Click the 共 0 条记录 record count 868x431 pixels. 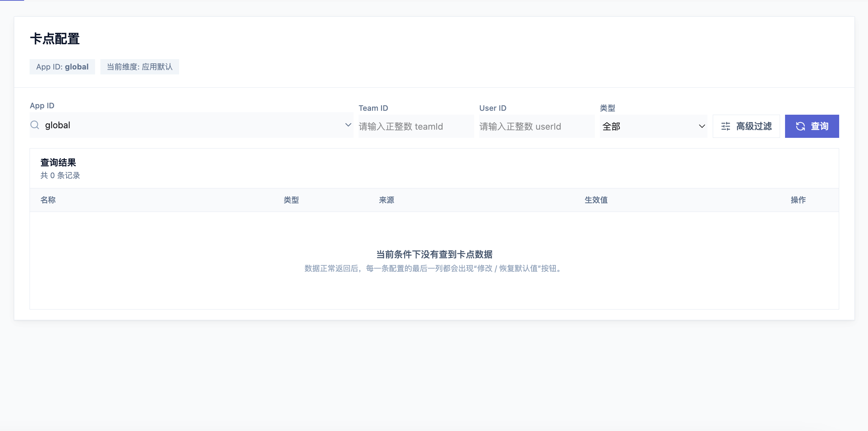[60, 176]
